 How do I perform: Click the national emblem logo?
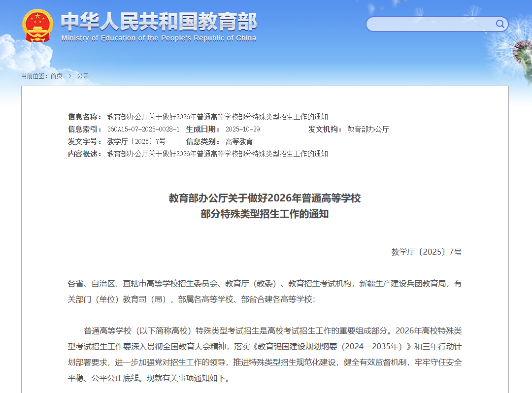tap(37, 25)
